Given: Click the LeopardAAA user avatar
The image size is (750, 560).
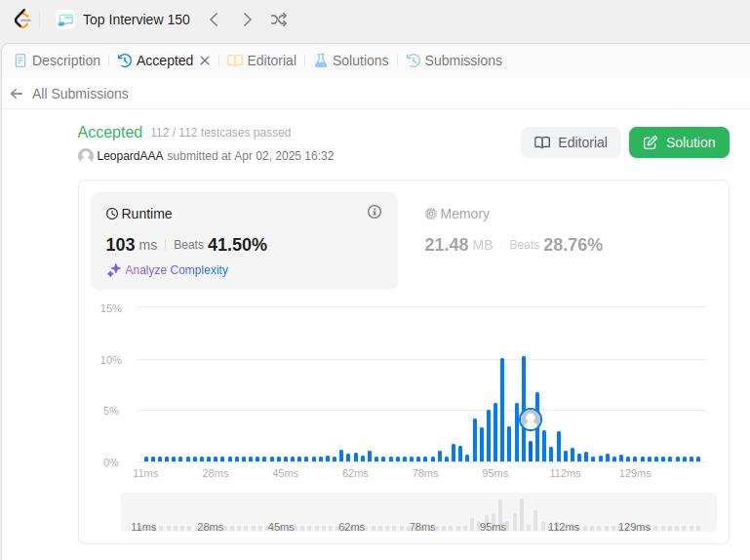Looking at the screenshot, I should (86, 156).
